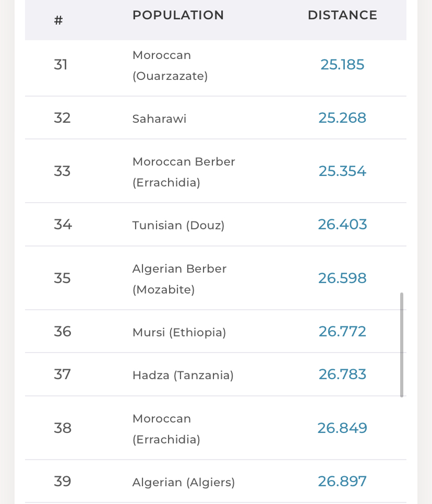The width and height of the screenshot is (432, 504).
Task: Select the Mursi (Ethiopia) row
Action: click(179, 332)
